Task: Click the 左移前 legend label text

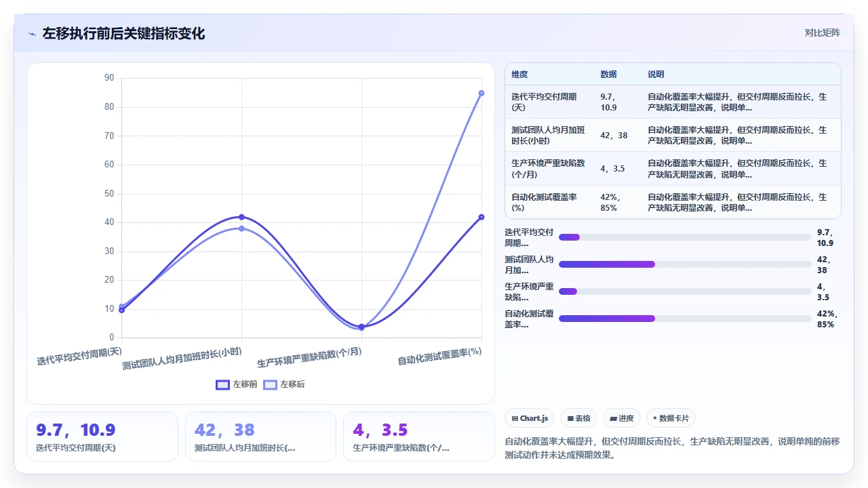Action: [245, 384]
